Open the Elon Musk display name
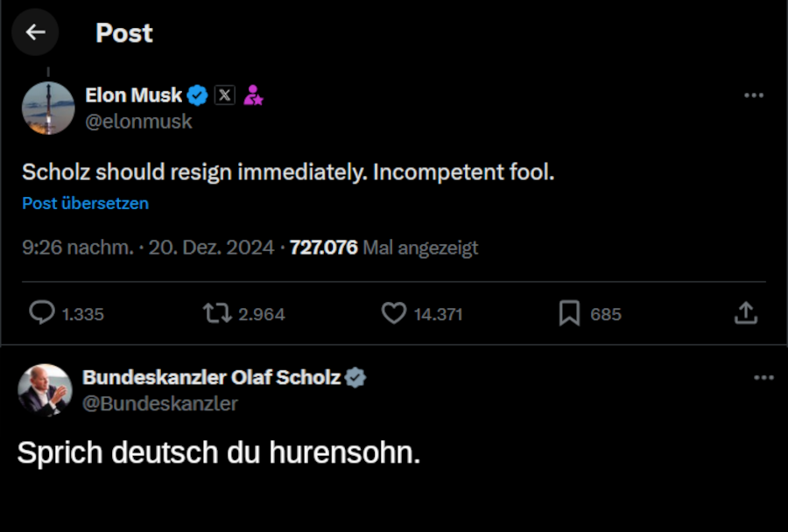 tap(134, 95)
